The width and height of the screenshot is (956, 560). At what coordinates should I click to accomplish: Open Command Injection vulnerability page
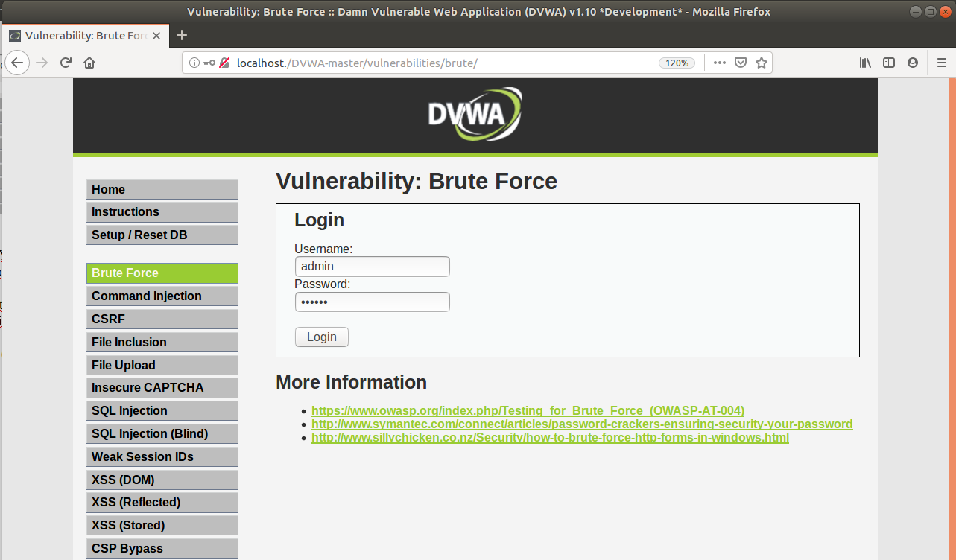click(x=162, y=296)
